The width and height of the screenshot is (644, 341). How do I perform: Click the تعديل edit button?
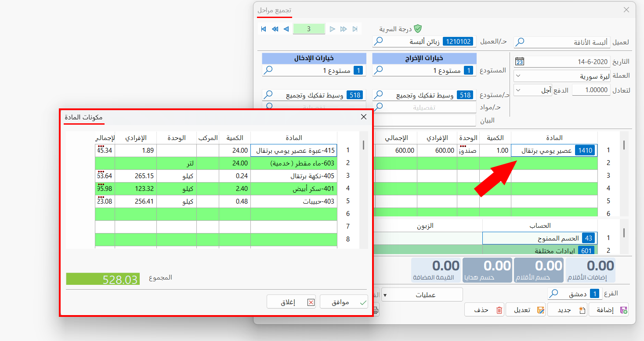(x=525, y=310)
